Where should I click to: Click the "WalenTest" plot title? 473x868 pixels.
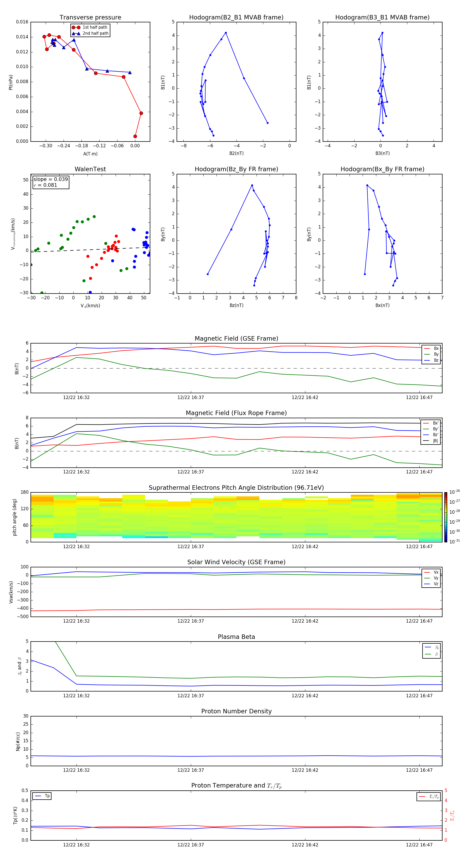tap(90, 169)
